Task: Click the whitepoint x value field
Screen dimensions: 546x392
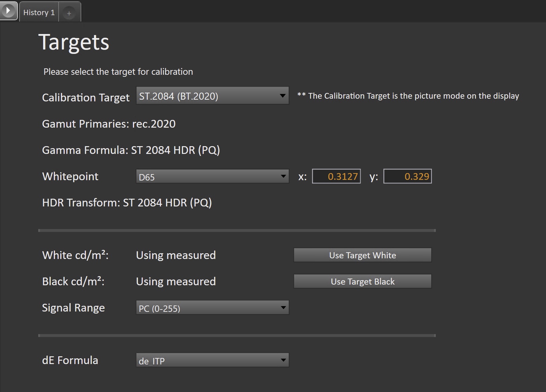Action: (x=336, y=176)
